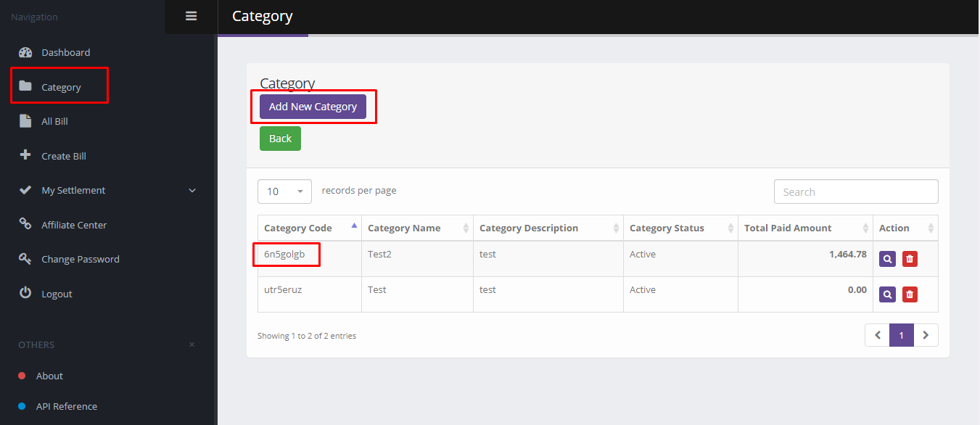Expand the My Settlement submenu

(192, 190)
